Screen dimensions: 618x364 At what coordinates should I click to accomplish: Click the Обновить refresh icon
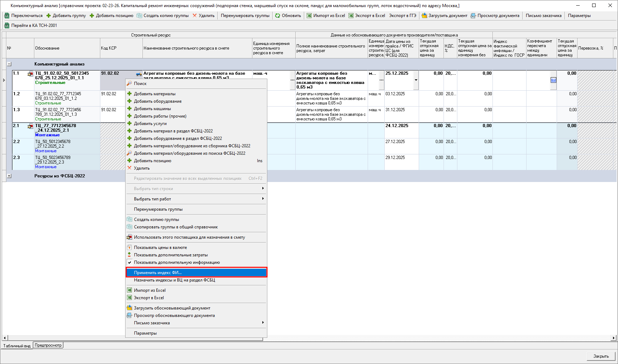(278, 16)
